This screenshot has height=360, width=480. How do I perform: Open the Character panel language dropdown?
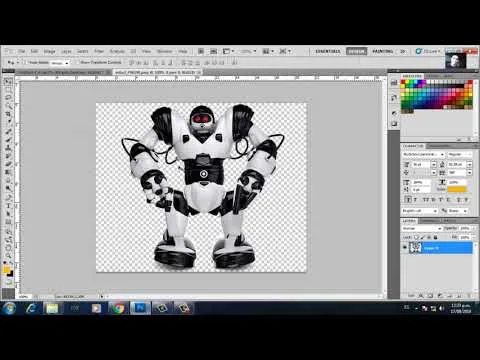point(420,211)
